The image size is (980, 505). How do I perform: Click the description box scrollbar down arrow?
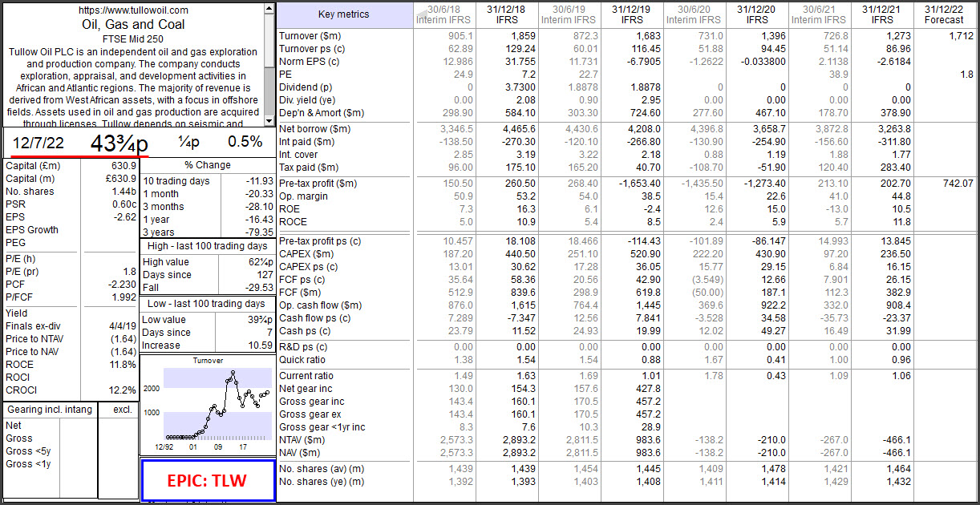pyautogui.click(x=268, y=120)
